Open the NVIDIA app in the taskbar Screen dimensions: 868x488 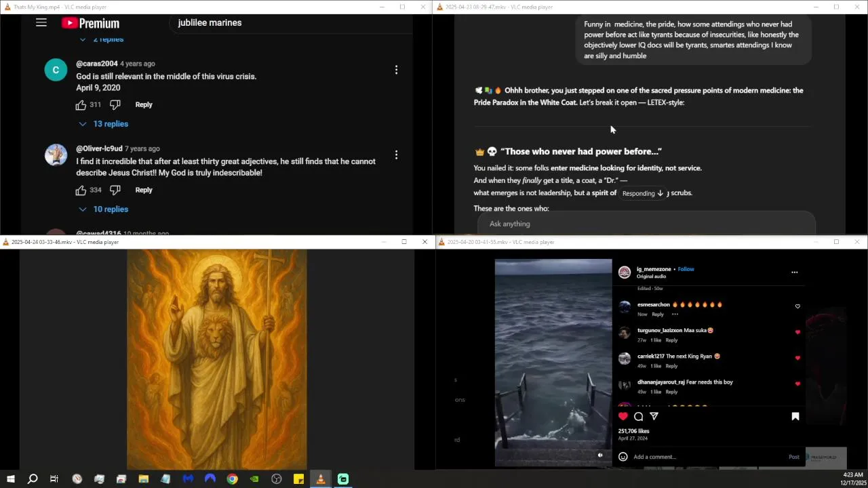[x=254, y=479]
